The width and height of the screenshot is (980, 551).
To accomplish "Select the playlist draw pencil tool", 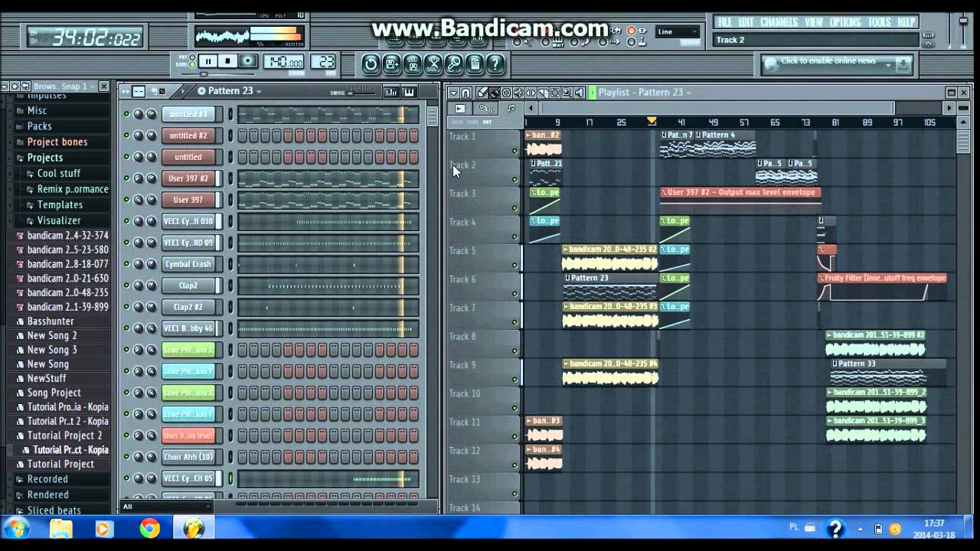I will click(x=482, y=93).
